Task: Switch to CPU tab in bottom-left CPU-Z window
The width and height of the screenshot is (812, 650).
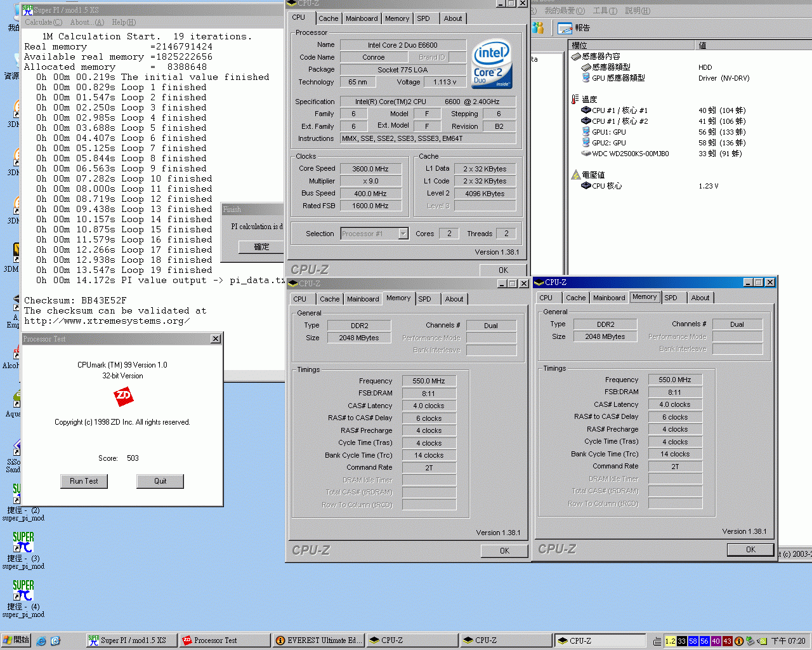Action: click(300, 299)
